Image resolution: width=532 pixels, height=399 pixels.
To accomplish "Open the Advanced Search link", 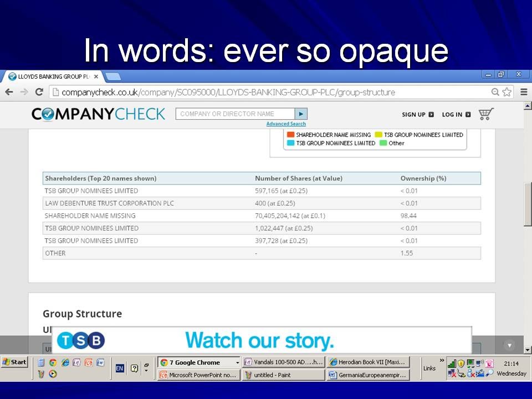I will pos(286,124).
